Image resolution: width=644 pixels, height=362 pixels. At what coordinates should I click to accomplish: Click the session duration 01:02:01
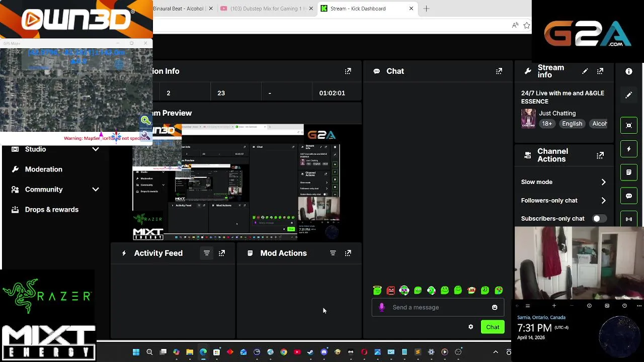(332, 93)
